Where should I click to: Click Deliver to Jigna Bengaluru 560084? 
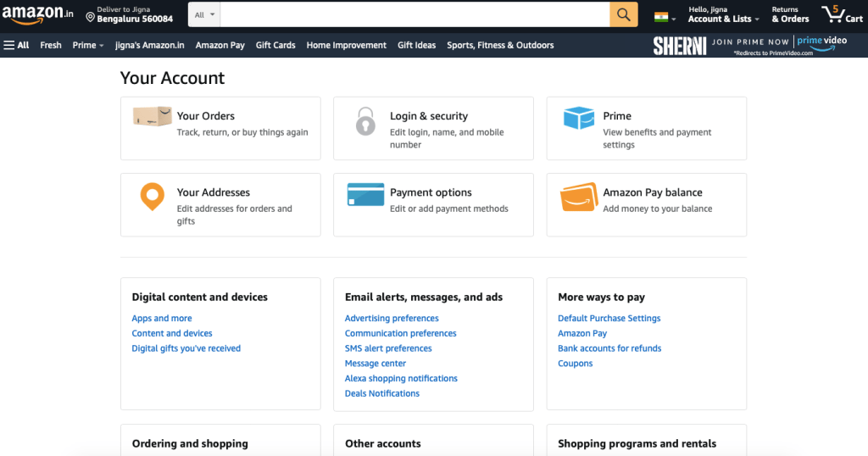coord(130,14)
